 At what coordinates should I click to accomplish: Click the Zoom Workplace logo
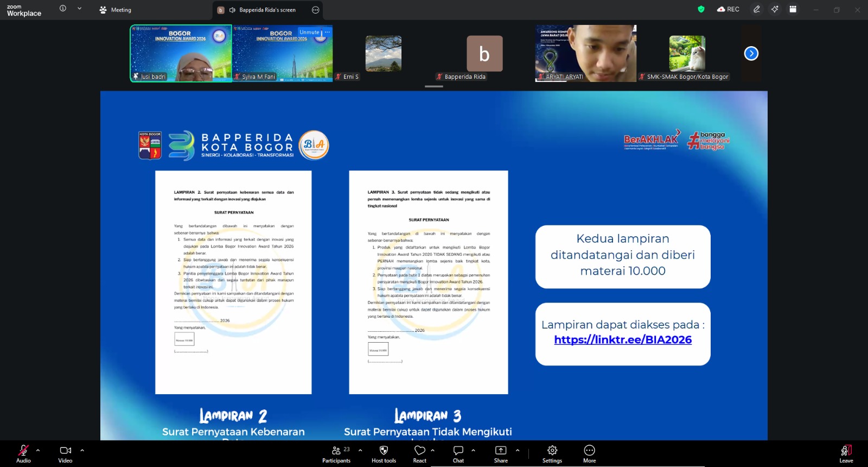24,10
